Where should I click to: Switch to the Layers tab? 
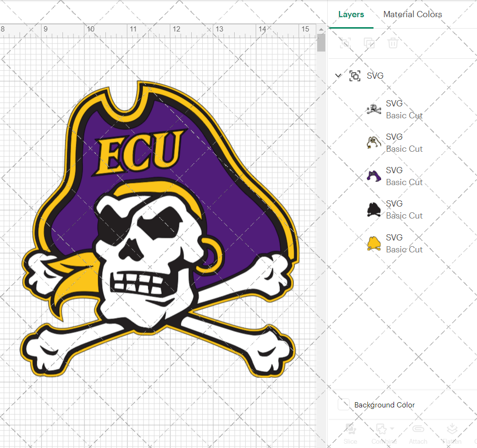pyautogui.click(x=351, y=14)
